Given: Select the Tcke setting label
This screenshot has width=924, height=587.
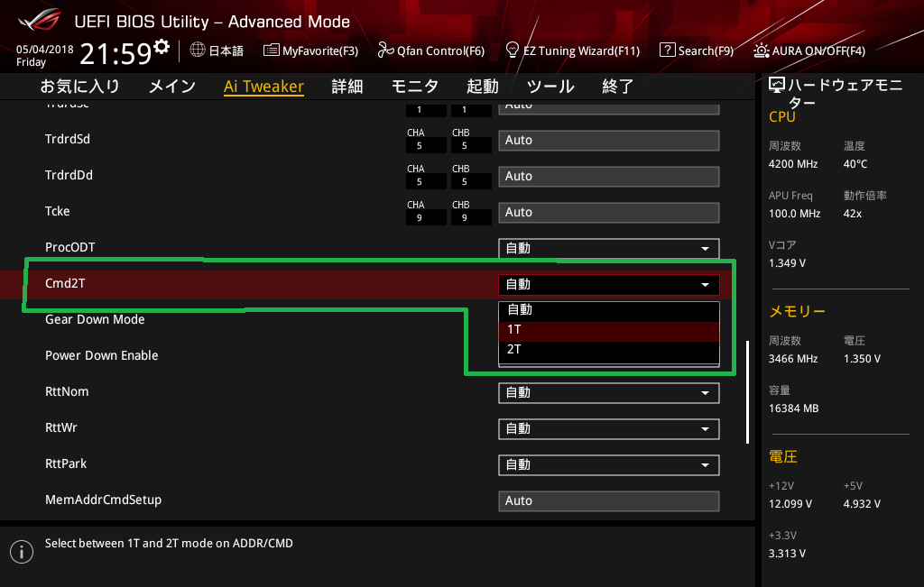Looking at the screenshot, I should pyautogui.click(x=57, y=211).
